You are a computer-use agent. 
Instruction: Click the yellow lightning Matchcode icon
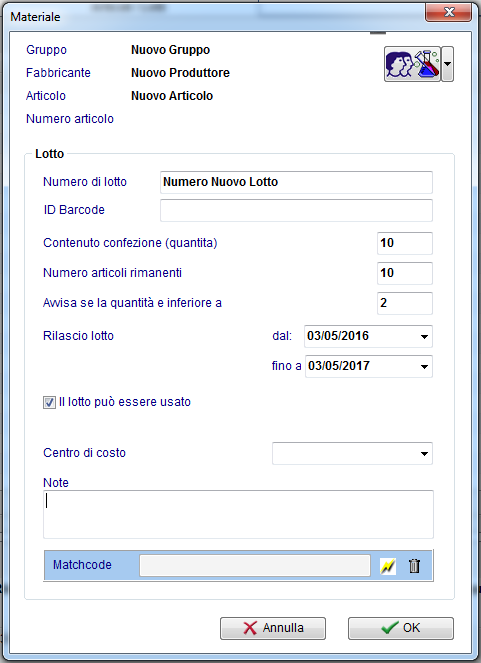coord(388,566)
